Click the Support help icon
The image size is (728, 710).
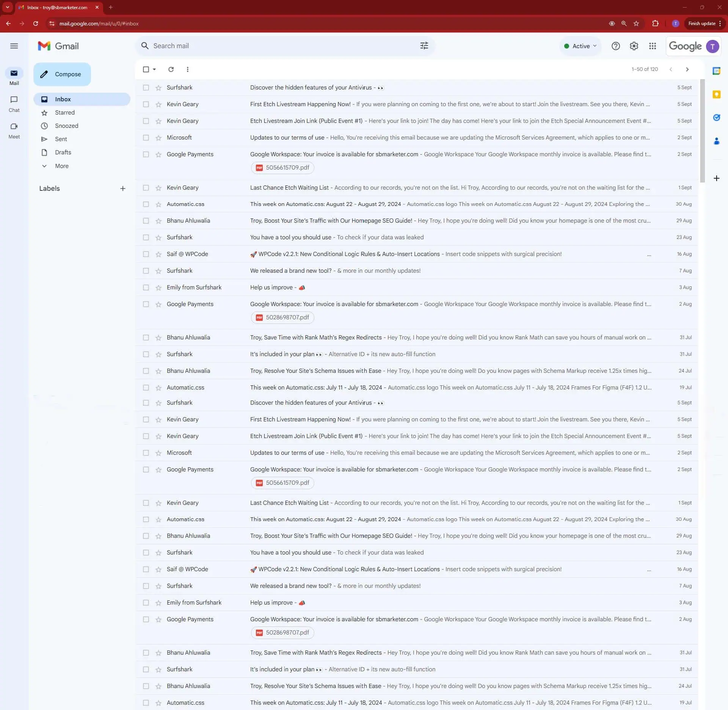pos(615,46)
